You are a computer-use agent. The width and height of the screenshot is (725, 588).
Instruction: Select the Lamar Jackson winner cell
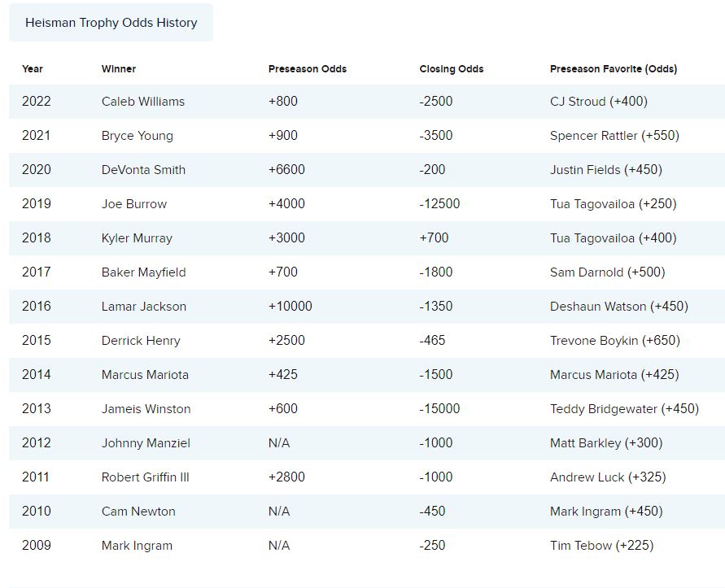[x=144, y=307]
